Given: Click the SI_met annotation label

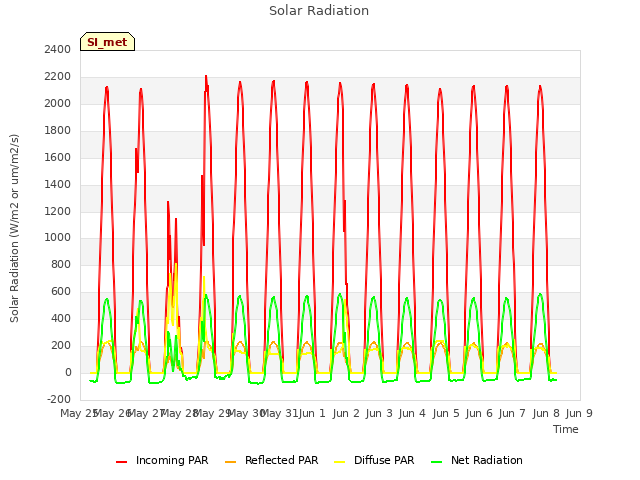Looking at the screenshot, I should click(107, 42).
